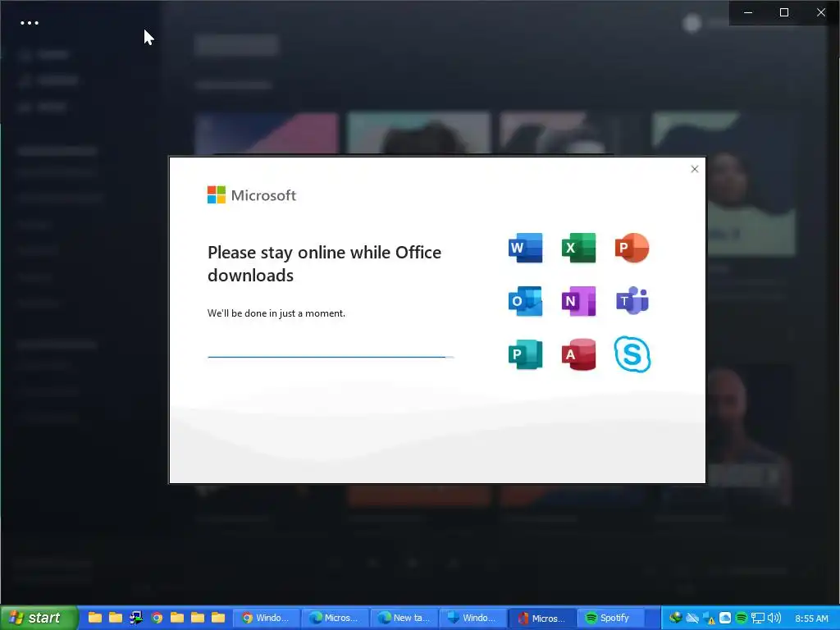
Task: Click the Microsoft logo in dialog
Action: pos(251,195)
